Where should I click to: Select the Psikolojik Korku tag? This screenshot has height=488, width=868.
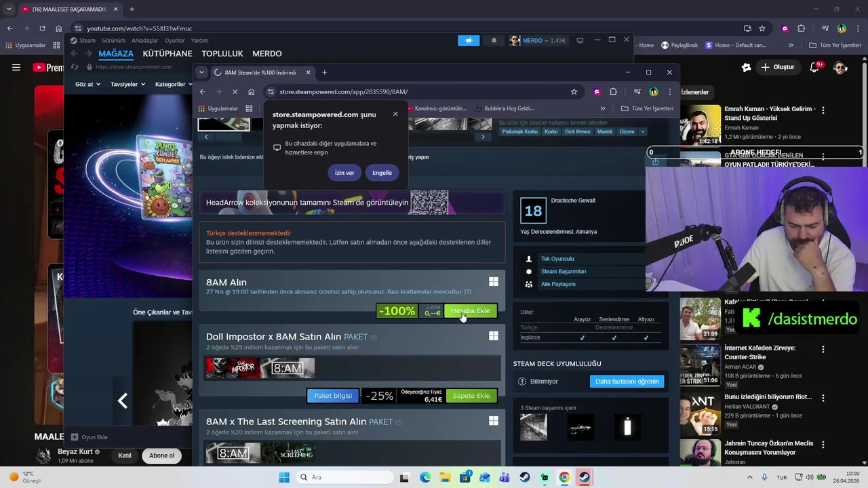click(x=519, y=131)
